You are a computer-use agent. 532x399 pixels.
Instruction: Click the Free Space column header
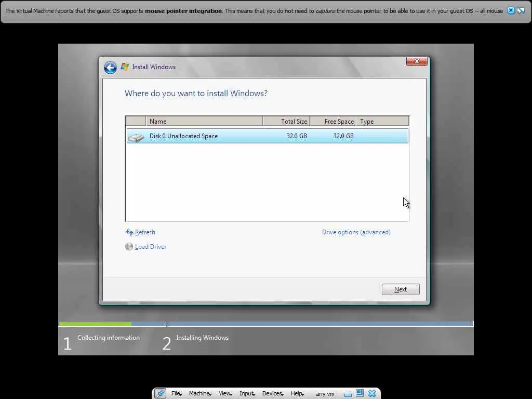coord(333,121)
